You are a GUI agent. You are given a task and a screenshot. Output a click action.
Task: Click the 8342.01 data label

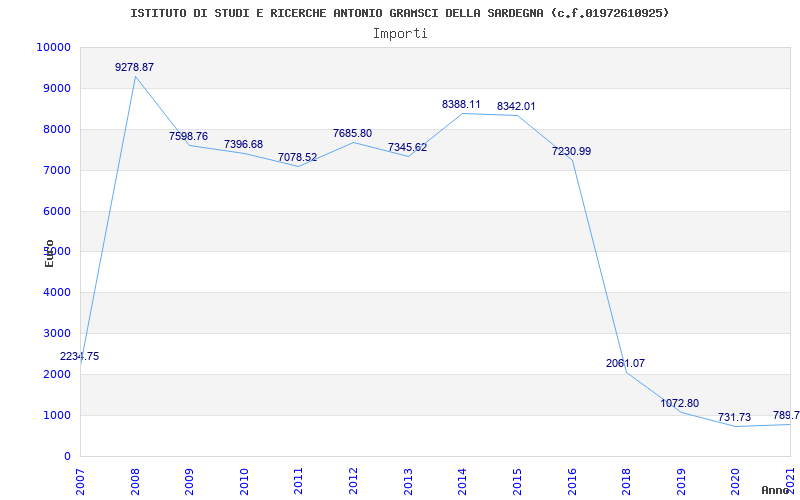tap(516, 106)
